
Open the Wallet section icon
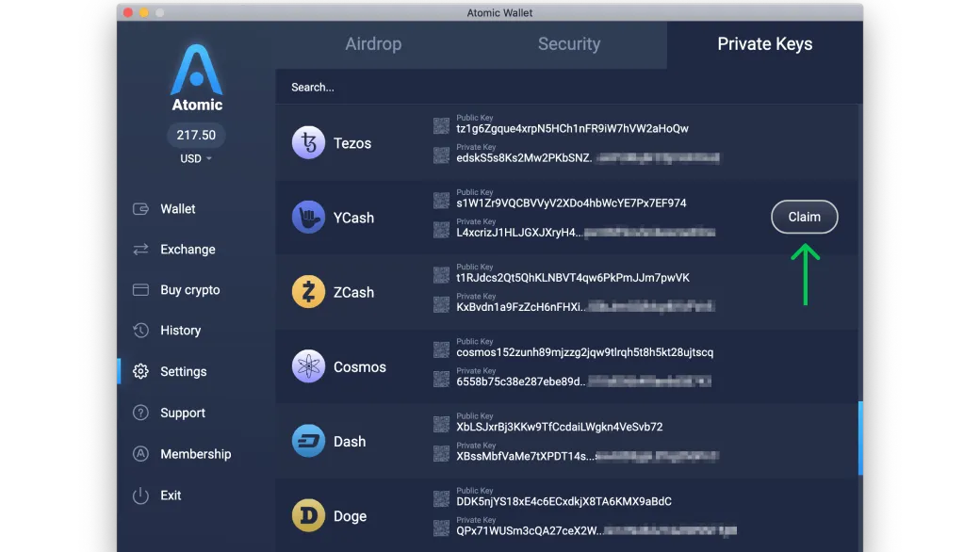[x=140, y=208]
